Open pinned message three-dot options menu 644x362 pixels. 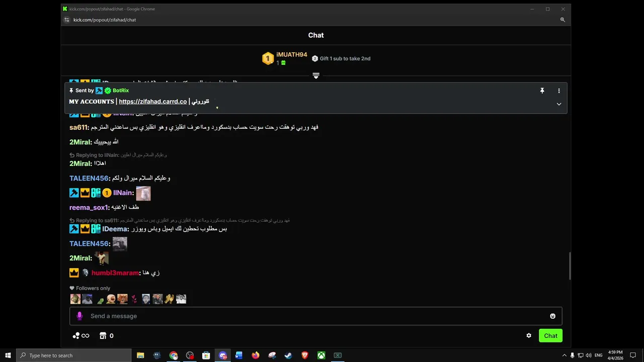pos(558,90)
